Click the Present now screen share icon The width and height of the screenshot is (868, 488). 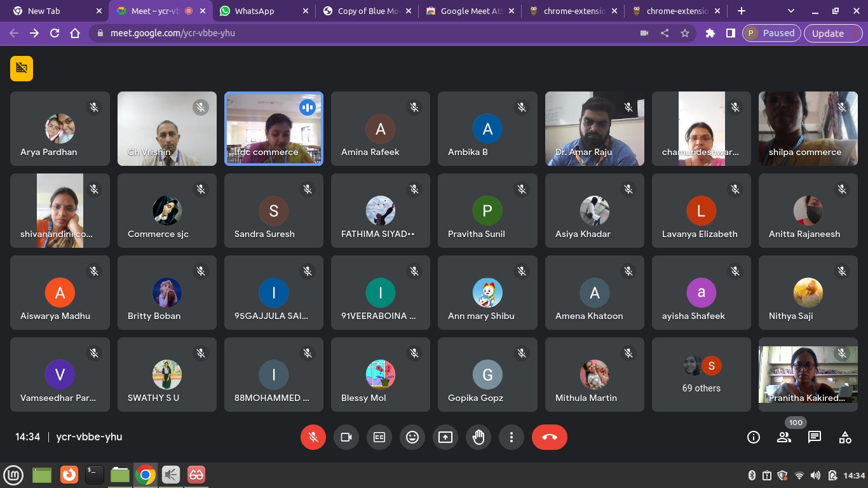click(x=445, y=437)
